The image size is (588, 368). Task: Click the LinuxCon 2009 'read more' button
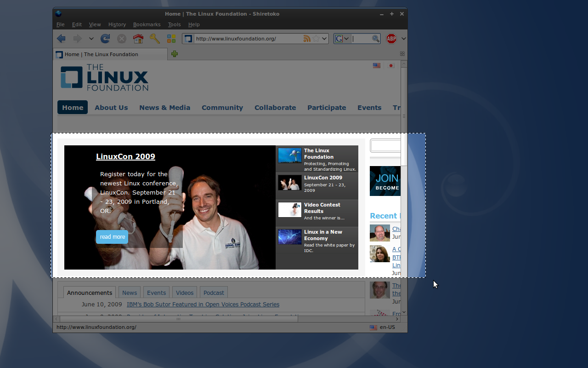pyautogui.click(x=112, y=237)
